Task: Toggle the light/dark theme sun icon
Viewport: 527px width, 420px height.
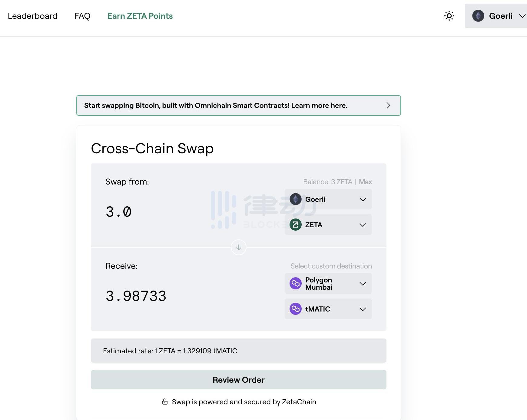Action: tap(449, 16)
